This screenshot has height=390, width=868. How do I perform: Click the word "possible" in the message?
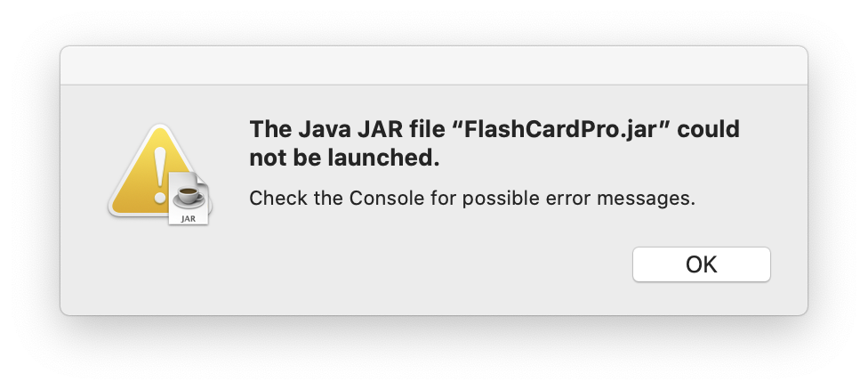[x=501, y=199]
